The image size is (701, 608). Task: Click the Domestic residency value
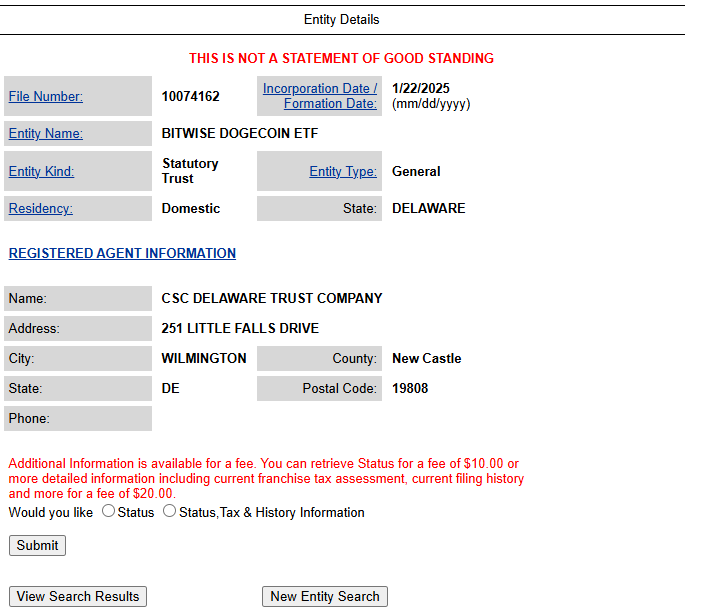pos(191,208)
